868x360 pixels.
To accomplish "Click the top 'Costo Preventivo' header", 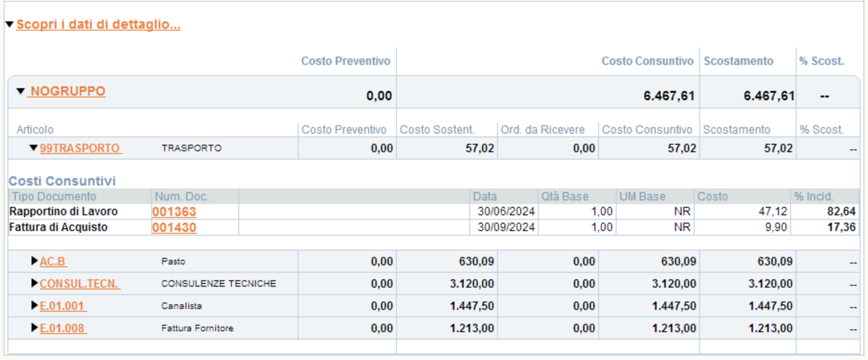I will coord(345,61).
